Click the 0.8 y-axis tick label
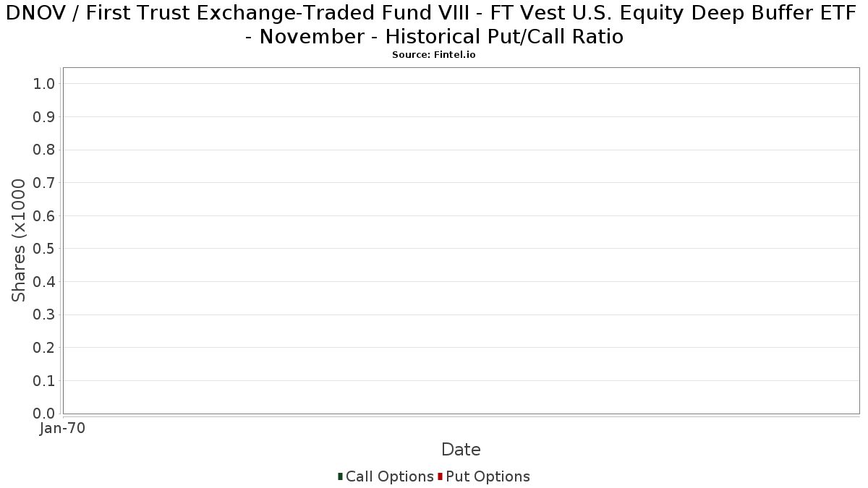868x488 pixels. pyautogui.click(x=44, y=150)
